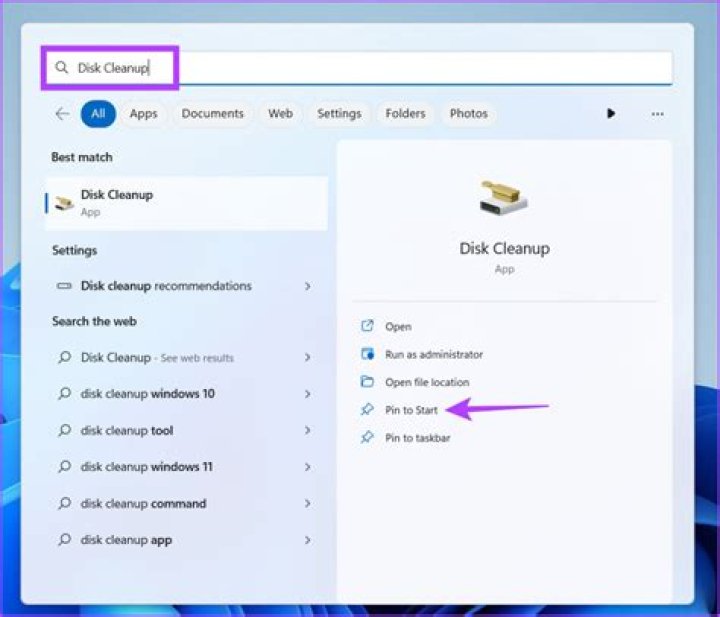Click the Open file location folder icon
Screen dimensions: 720x617
[367, 381]
